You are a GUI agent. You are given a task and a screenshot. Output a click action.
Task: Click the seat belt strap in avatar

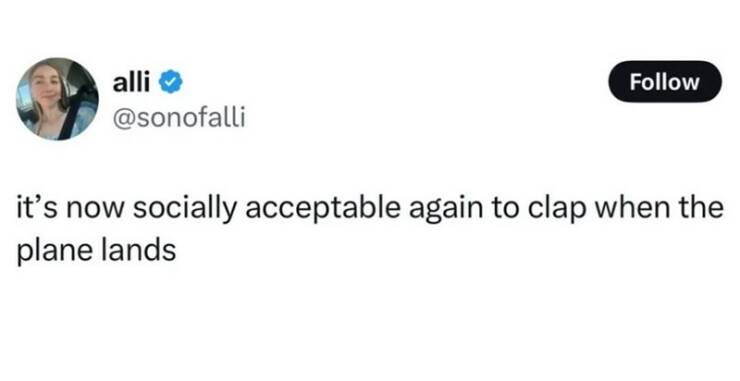click(72, 114)
